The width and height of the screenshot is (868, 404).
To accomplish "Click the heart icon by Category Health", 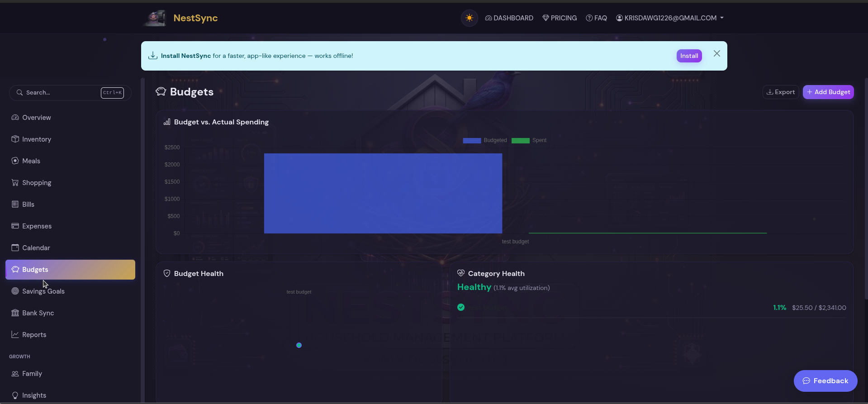I will coord(461,273).
